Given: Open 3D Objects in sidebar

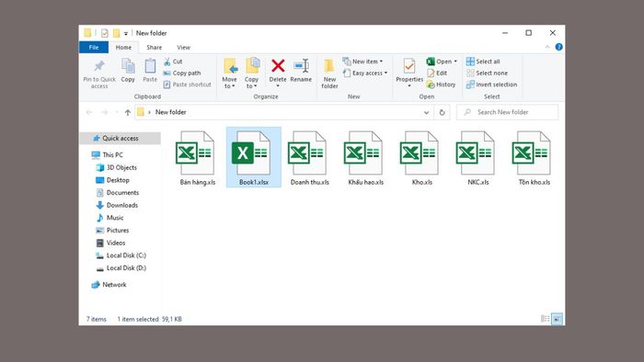Looking at the screenshot, I should click(117, 167).
